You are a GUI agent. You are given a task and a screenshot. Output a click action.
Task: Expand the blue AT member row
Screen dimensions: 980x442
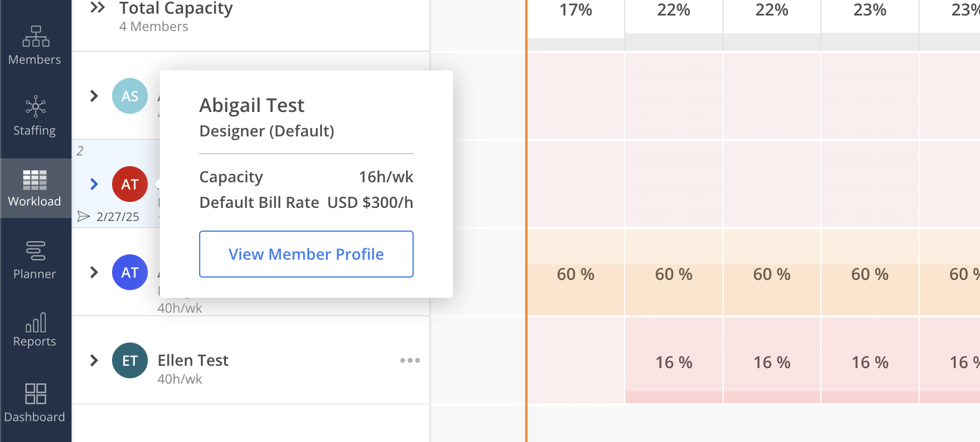point(94,272)
